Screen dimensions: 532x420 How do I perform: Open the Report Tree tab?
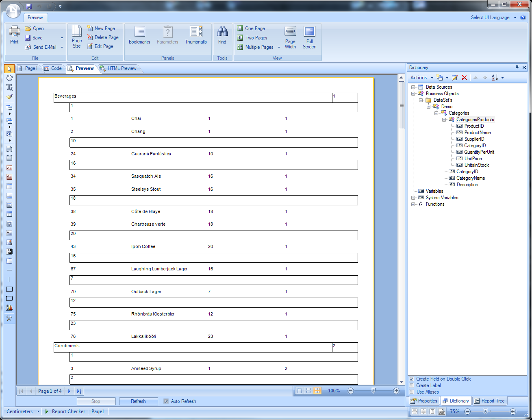tap(489, 401)
